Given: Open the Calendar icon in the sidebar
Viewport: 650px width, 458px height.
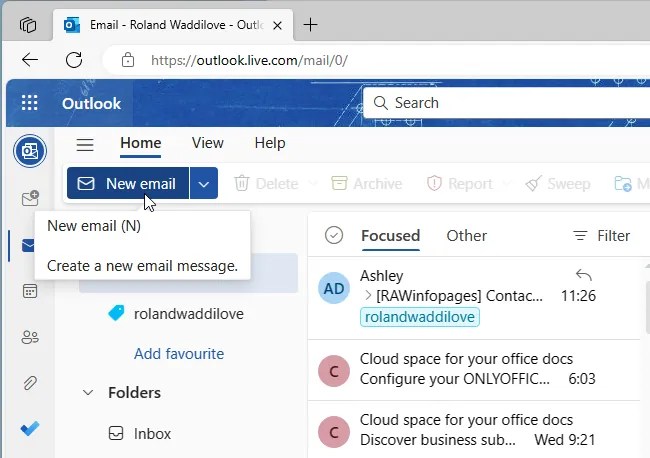Looking at the screenshot, I should (30, 291).
